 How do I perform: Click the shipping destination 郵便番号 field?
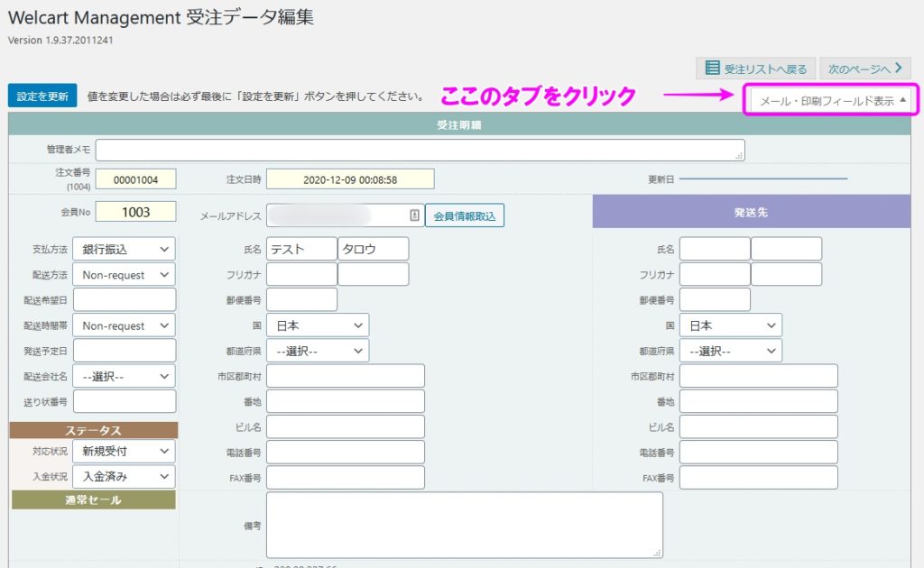click(715, 299)
